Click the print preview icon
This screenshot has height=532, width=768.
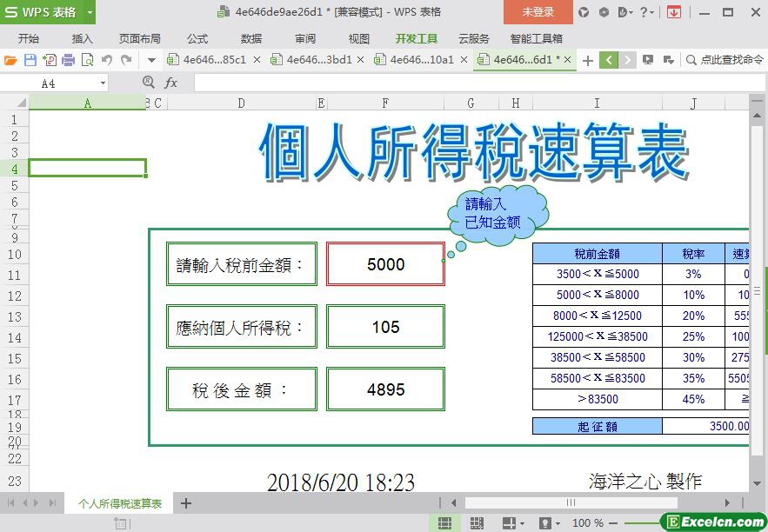[x=87, y=60]
